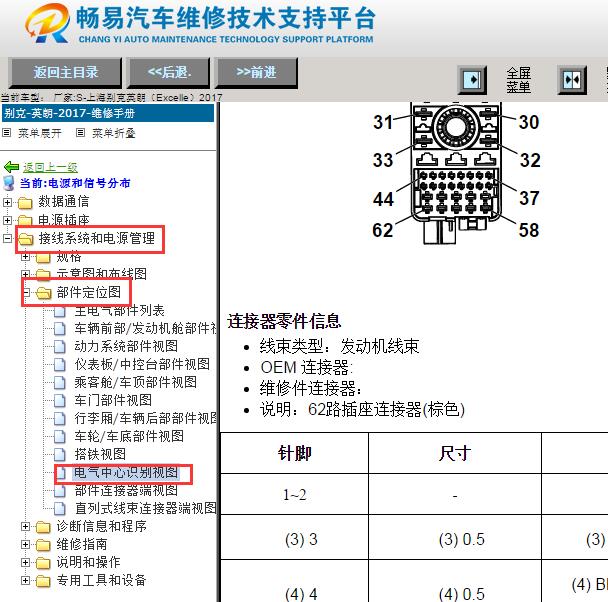This screenshot has width=608, height=602.
Task: Open 搭铁视图 page
Action: click(x=100, y=454)
